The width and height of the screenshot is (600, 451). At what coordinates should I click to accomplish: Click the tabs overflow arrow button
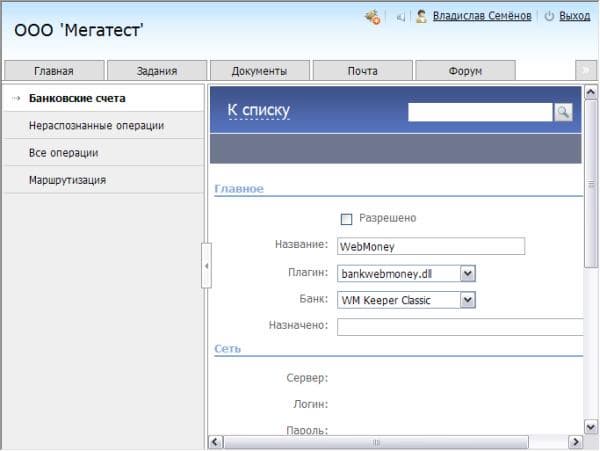(586, 70)
